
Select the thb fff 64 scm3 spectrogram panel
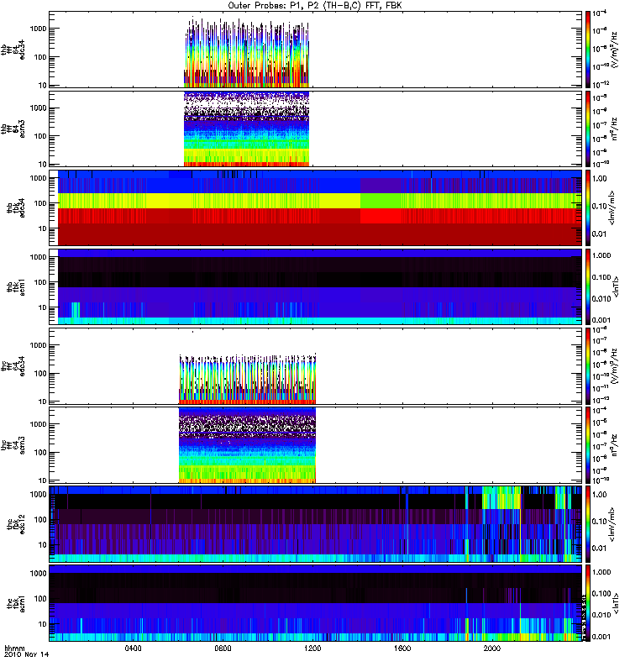pos(315,129)
